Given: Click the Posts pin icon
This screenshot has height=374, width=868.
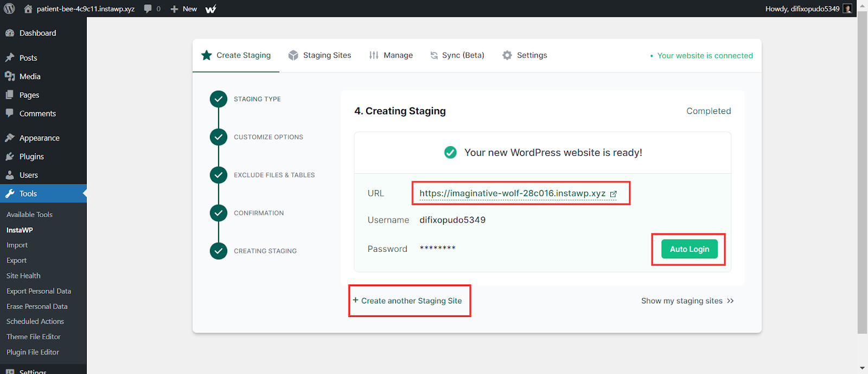Looking at the screenshot, I should pos(10,58).
